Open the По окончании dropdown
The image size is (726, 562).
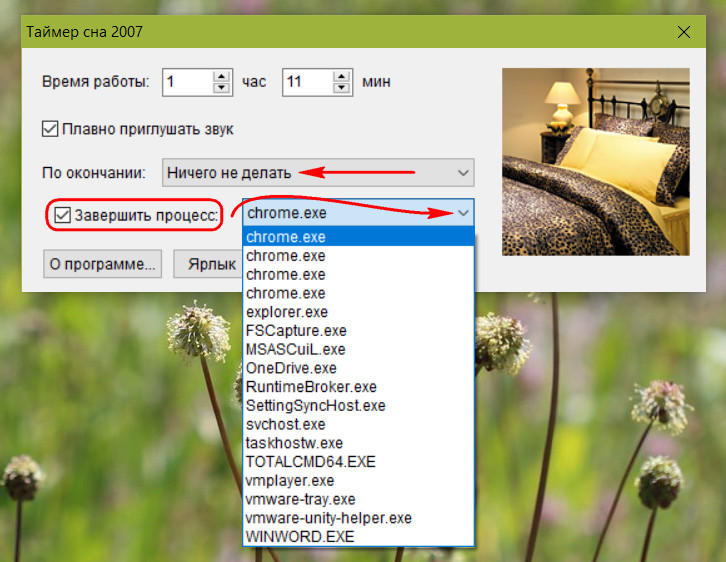point(318,173)
